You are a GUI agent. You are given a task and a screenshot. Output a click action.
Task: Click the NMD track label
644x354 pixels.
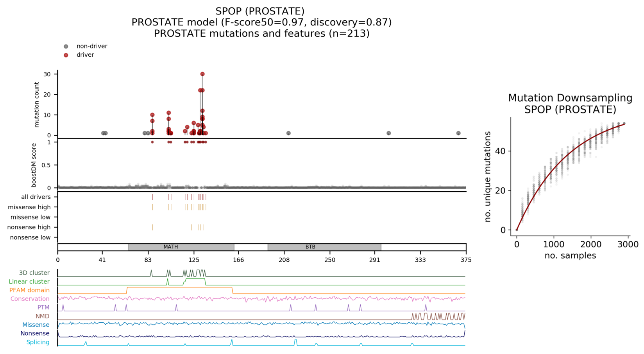click(x=43, y=316)
